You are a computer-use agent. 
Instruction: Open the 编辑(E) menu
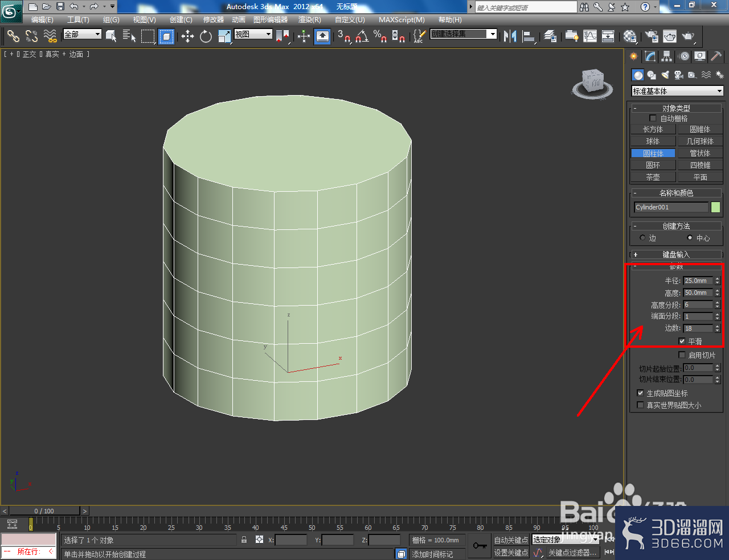(x=42, y=20)
